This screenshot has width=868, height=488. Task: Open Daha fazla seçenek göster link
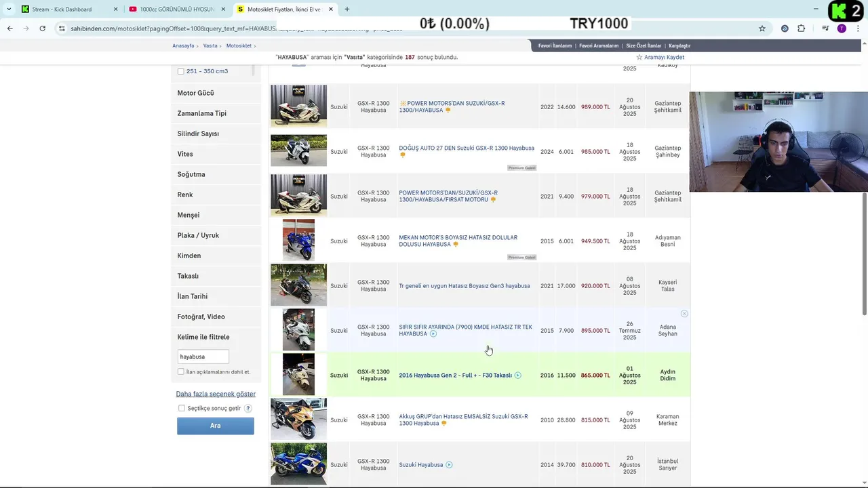point(216,394)
